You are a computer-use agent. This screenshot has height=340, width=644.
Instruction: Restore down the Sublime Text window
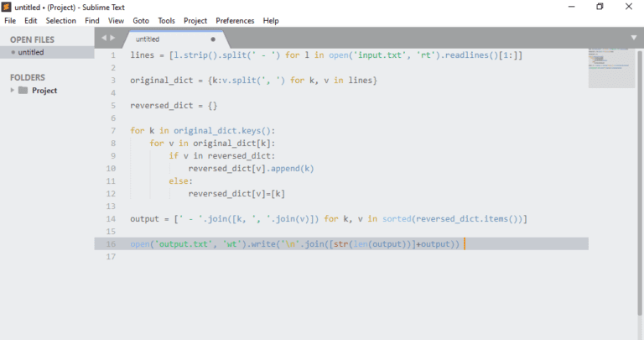(600, 7)
